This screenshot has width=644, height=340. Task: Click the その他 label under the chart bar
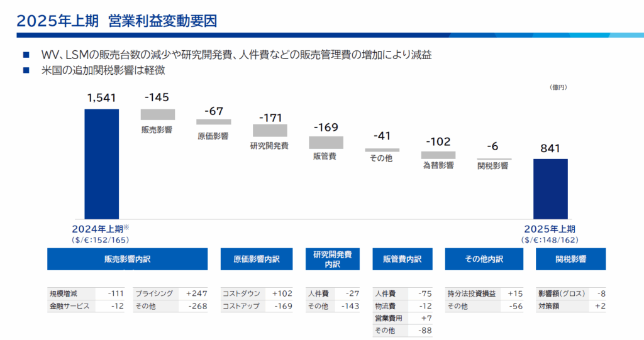pos(381,158)
